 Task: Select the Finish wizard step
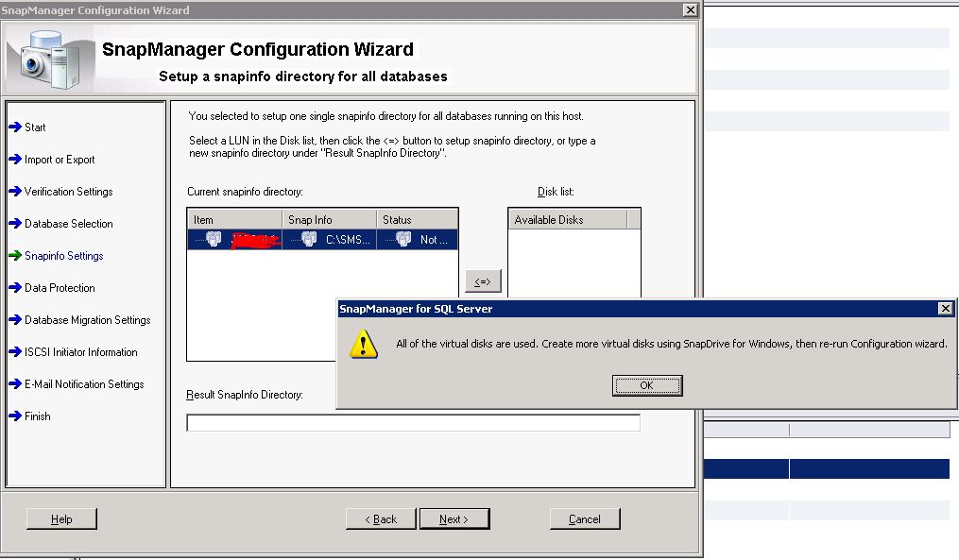pos(37,416)
